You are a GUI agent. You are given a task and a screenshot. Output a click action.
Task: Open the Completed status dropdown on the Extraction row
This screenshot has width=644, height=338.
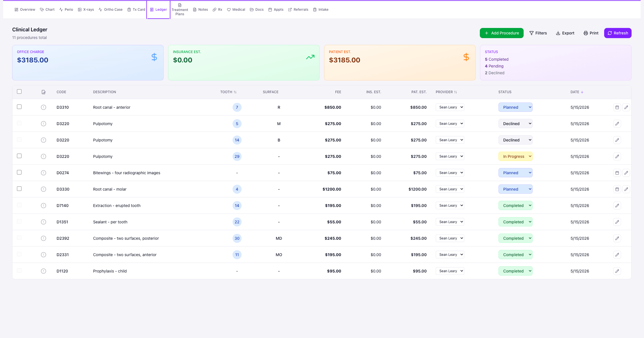[x=515, y=206]
